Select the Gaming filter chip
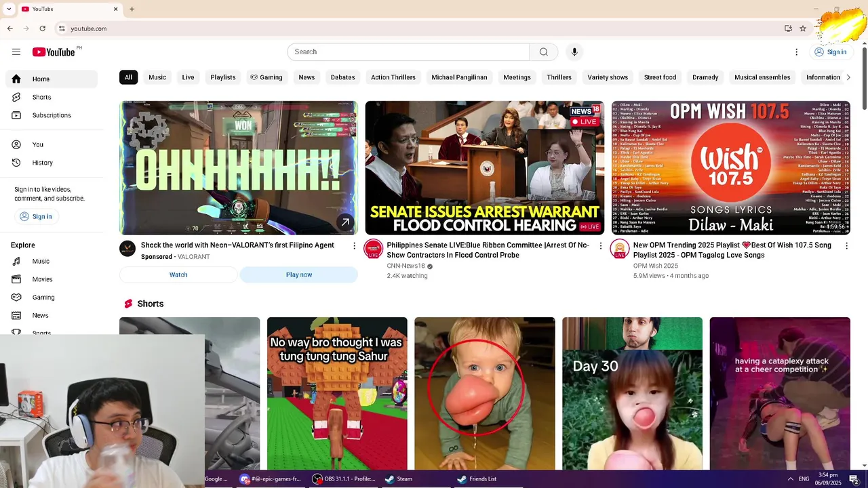 click(266, 77)
